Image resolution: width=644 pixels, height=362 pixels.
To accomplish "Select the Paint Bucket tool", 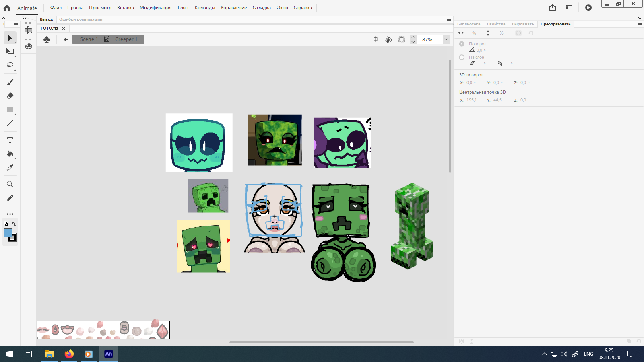I will [10, 154].
